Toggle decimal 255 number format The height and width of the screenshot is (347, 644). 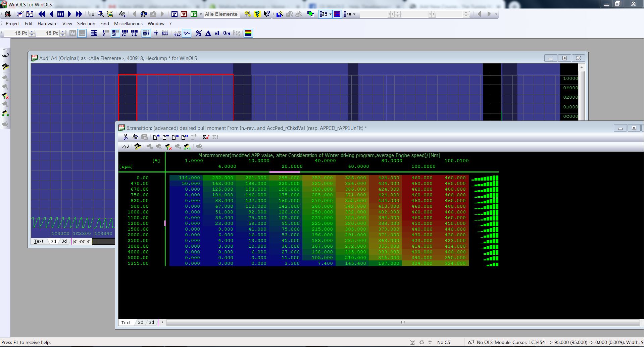[146, 33]
